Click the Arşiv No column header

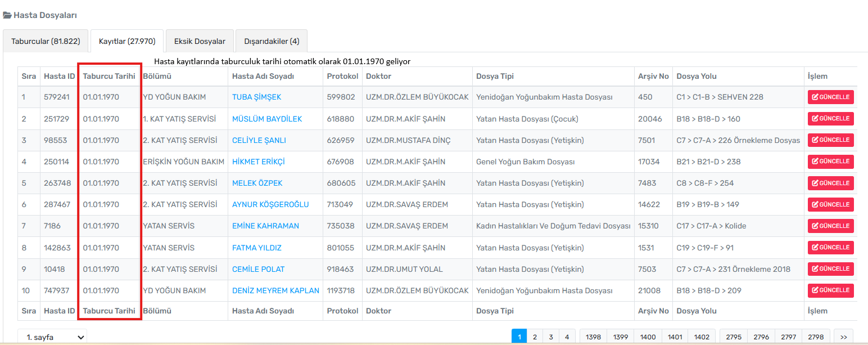click(653, 77)
